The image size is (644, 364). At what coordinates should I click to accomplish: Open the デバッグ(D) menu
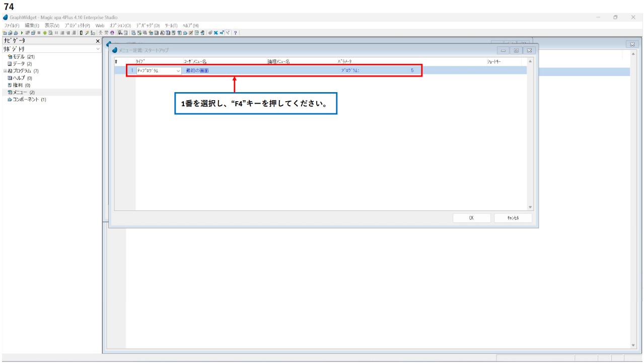148,25
